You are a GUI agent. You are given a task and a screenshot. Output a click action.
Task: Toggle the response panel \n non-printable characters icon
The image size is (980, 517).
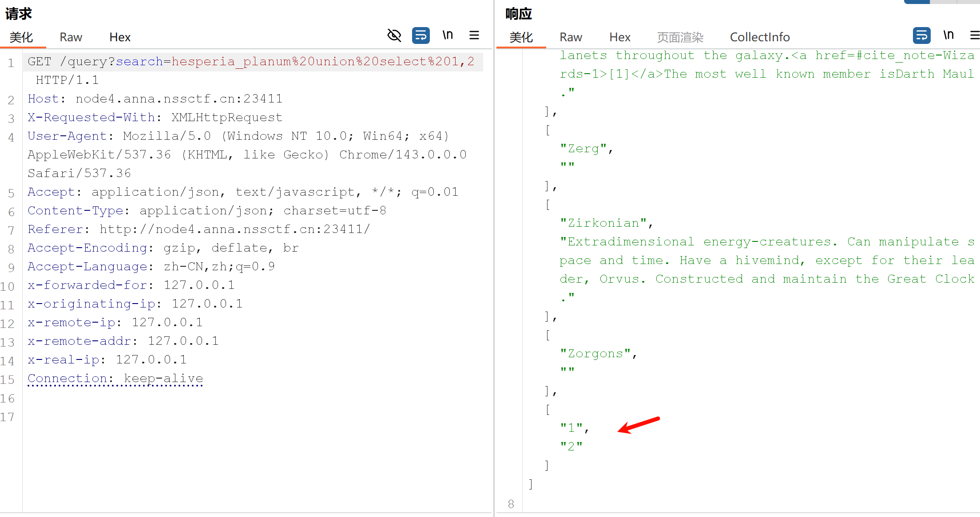[948, 35]
